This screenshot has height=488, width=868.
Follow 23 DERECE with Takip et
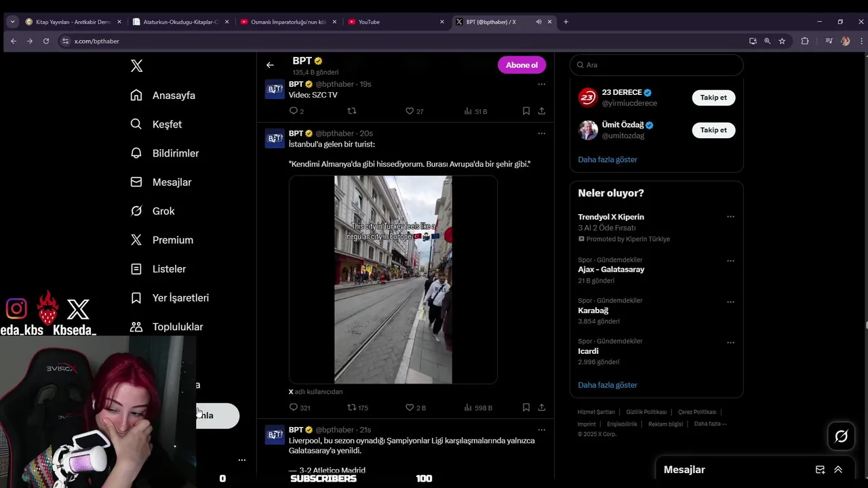[713, 98]
